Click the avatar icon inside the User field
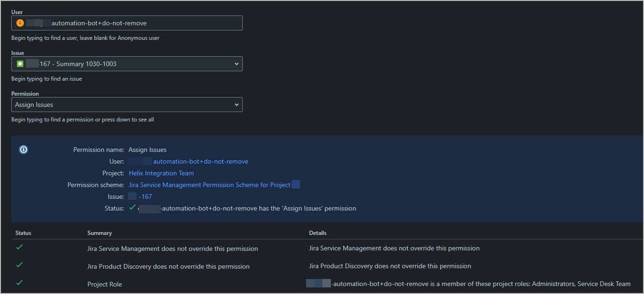The height and width of the screenshot is (294, 644). (19, 23)
